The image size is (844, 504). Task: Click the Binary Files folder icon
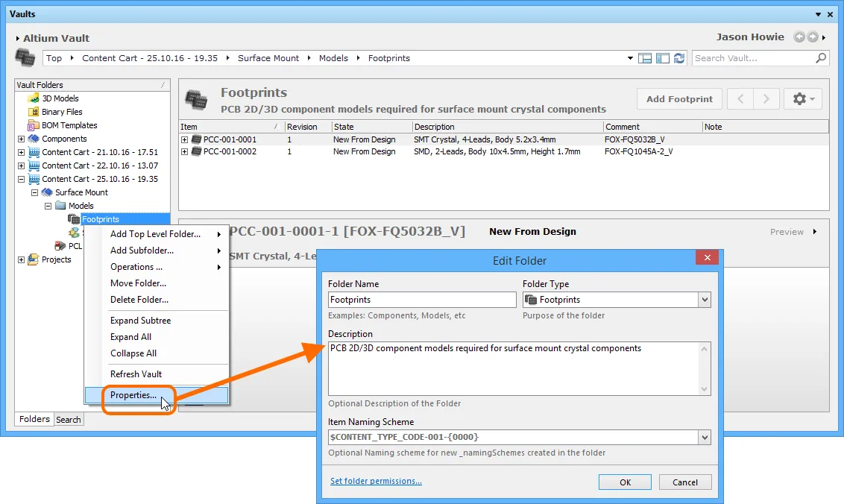click(34, 112)
